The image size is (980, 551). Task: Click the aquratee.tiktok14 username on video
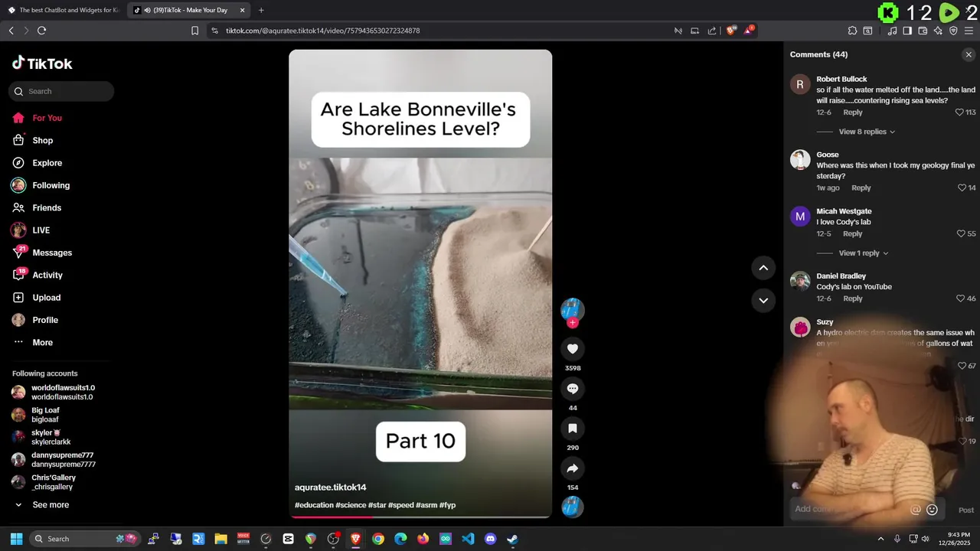331,487
